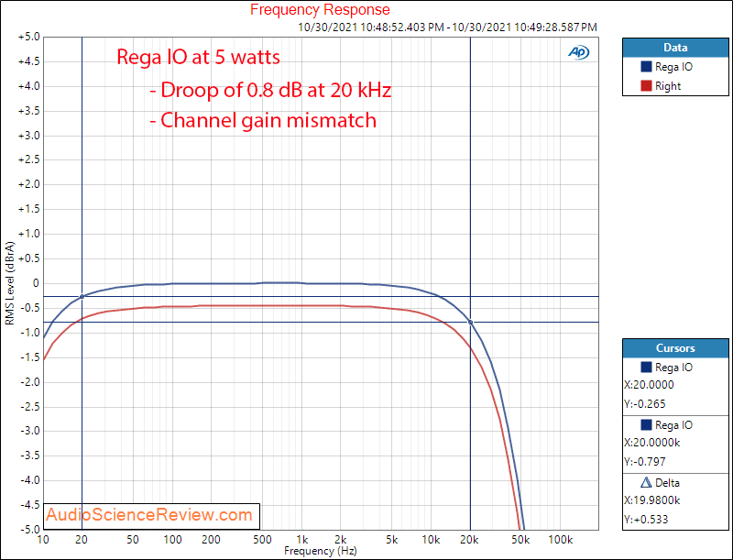733x560 pixels.
Task: Click the Frequency (Hz) axis label
Action: click(x=320, y=551)
